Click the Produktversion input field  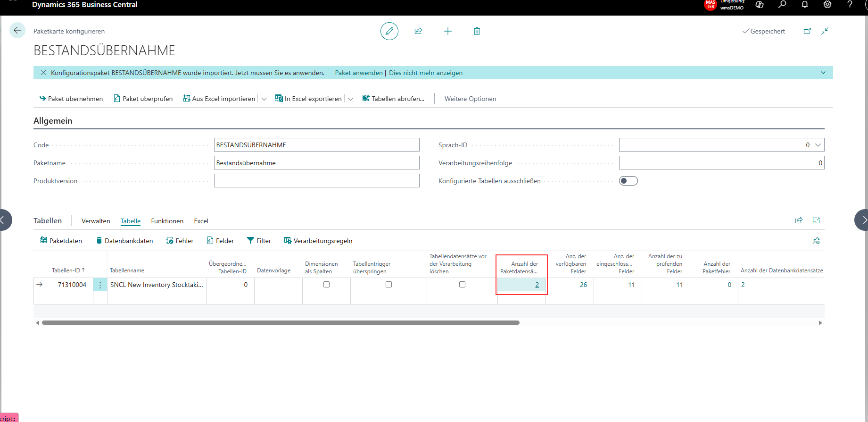point(317,181)
